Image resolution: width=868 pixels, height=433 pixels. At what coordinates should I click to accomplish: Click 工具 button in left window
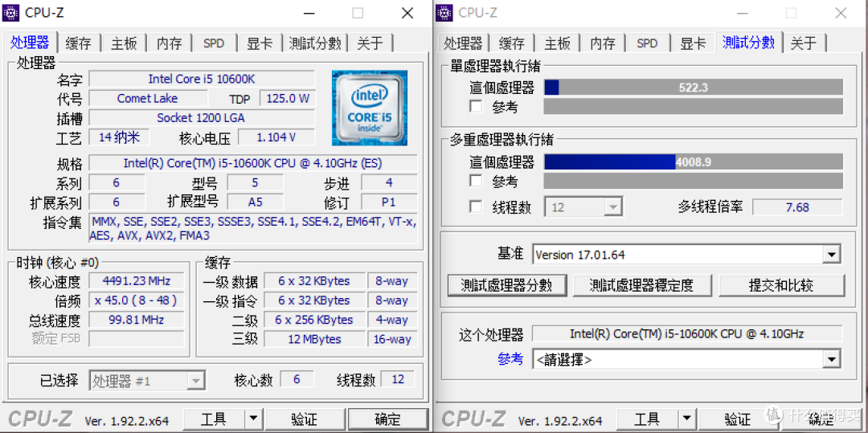214,419
